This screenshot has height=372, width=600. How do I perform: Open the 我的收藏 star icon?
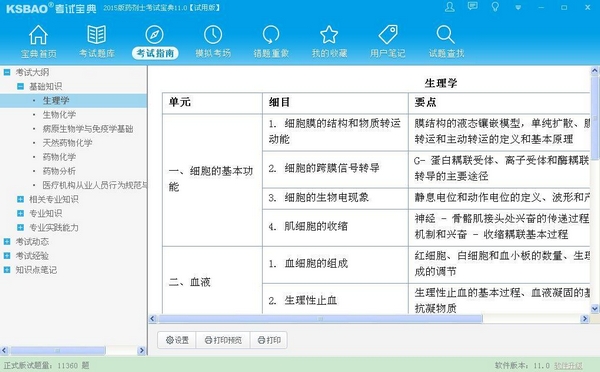click(329, 34)
